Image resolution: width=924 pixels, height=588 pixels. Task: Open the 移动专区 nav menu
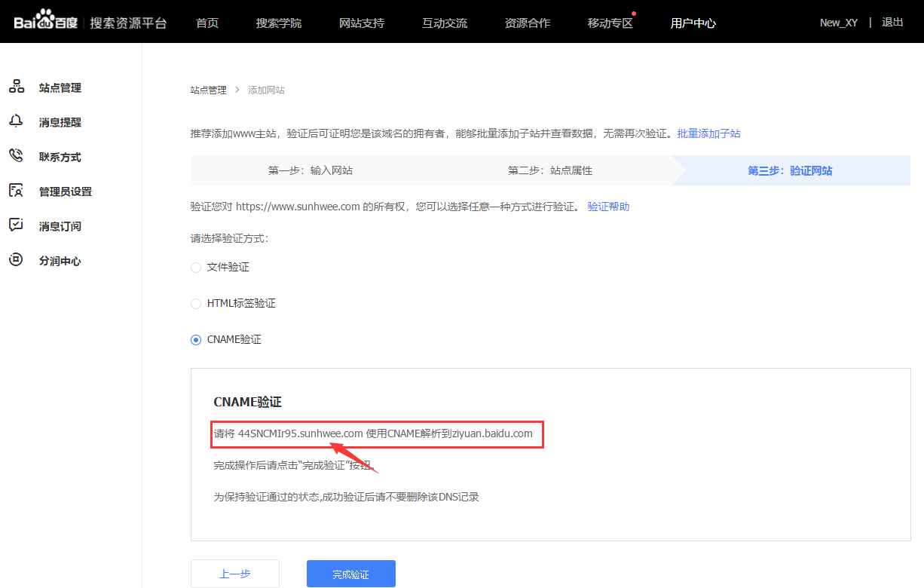[x=610, y=23]
